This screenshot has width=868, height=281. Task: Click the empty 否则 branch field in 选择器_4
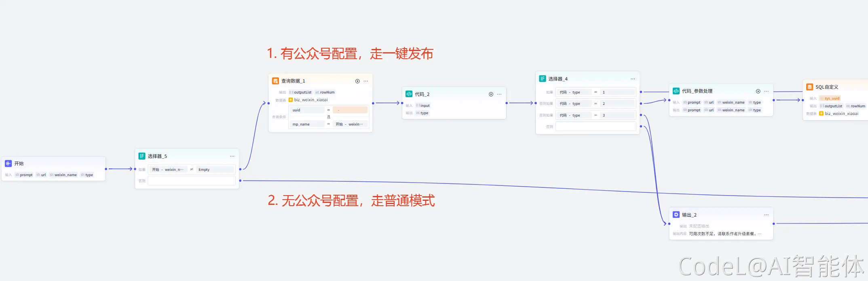point(596,127)
